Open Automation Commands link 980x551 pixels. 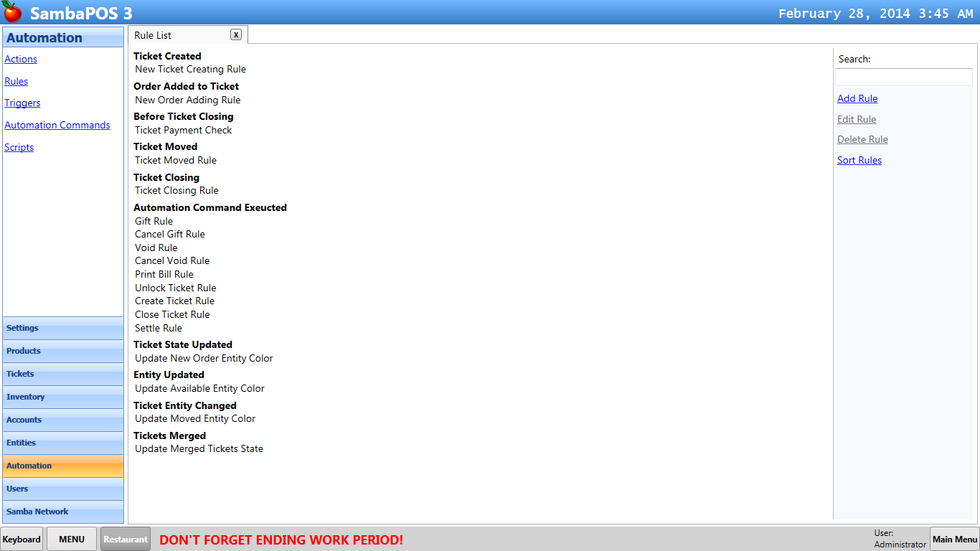pos(57,126)
